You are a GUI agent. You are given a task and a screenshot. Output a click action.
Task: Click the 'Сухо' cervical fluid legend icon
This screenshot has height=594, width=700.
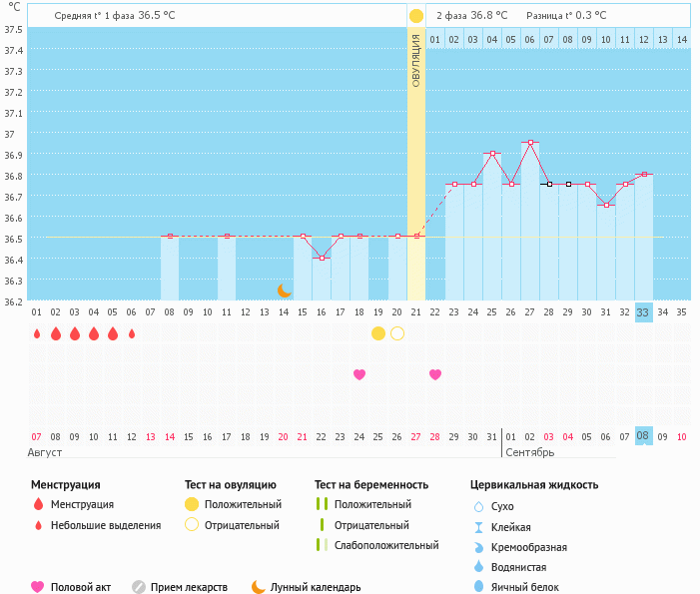[479, 506]
